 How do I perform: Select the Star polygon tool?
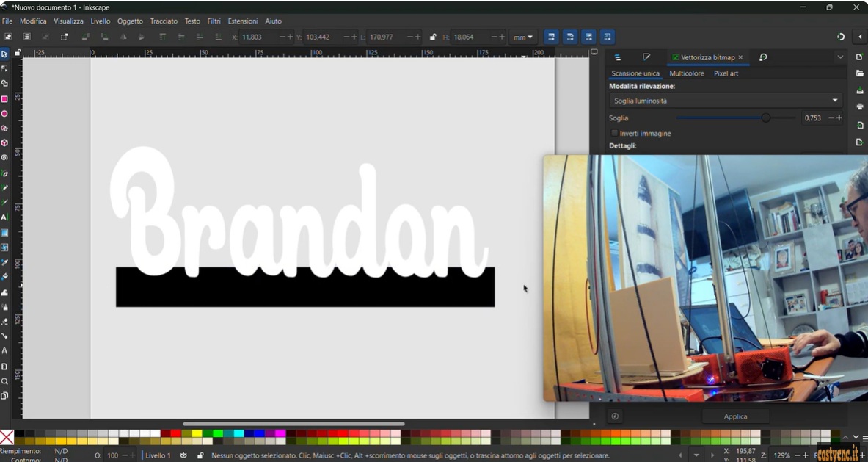pos(4,128)
